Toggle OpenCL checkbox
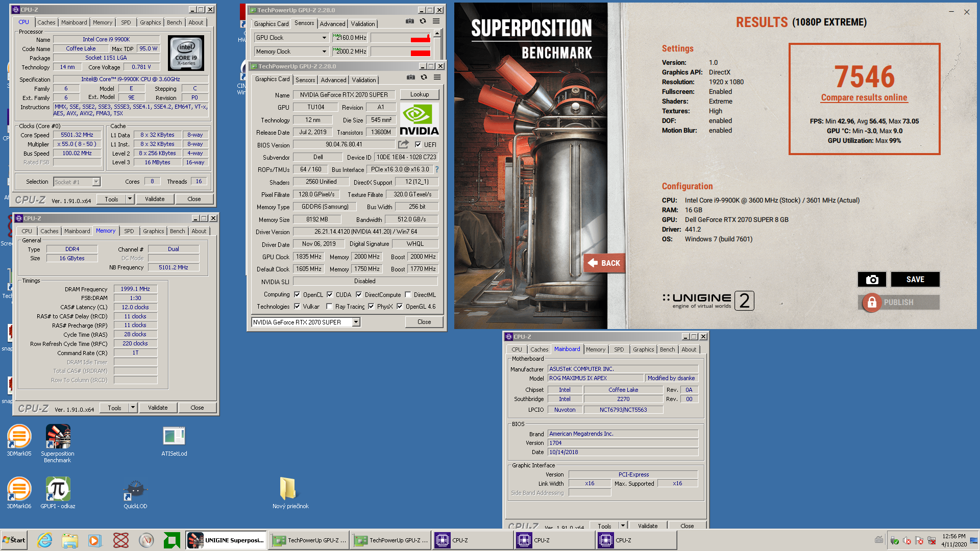 coord(297,294)
